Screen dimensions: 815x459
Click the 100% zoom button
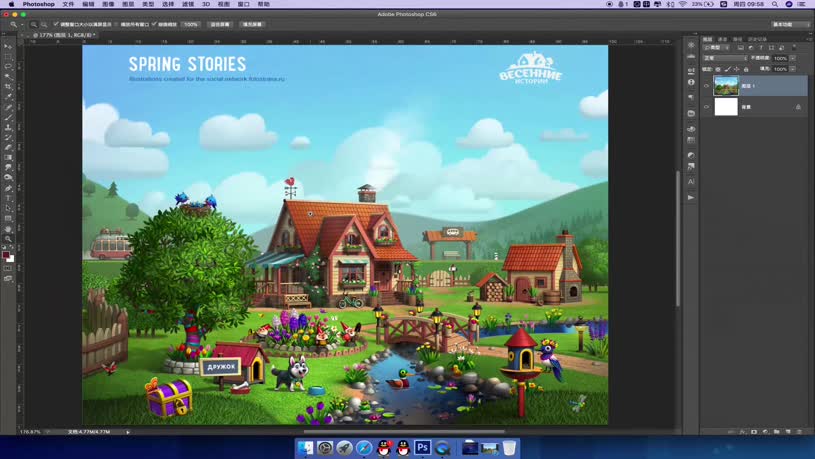[191, 24]
